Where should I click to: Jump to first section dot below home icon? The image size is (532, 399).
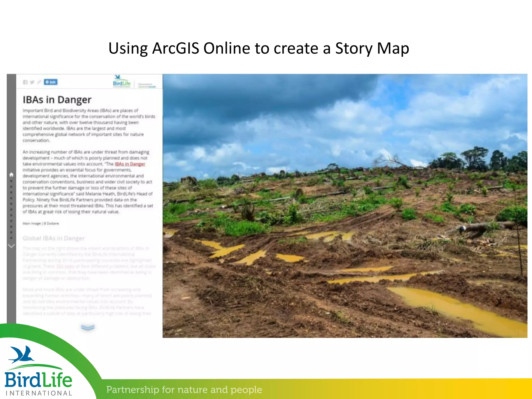(x=11, y=181)
